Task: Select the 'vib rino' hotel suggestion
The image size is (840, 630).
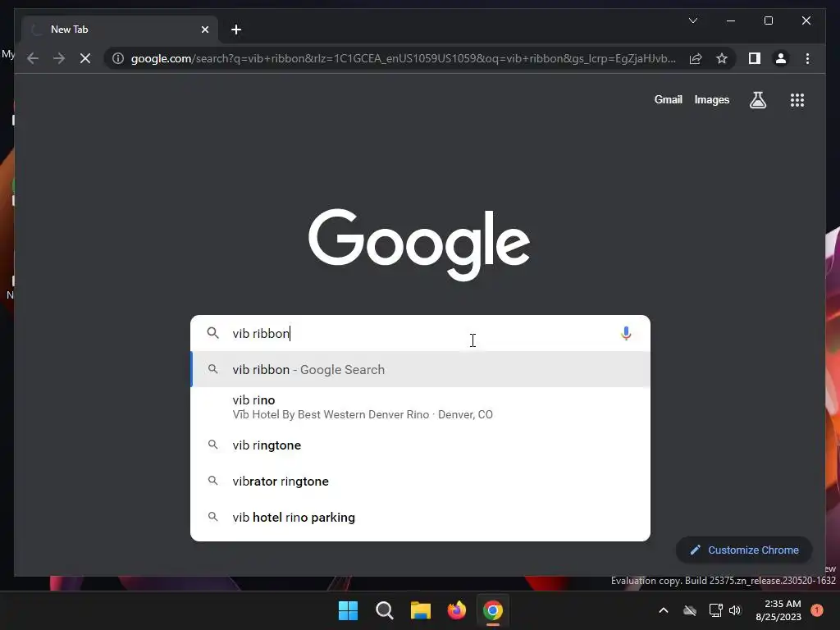Action: coord(421,407)
